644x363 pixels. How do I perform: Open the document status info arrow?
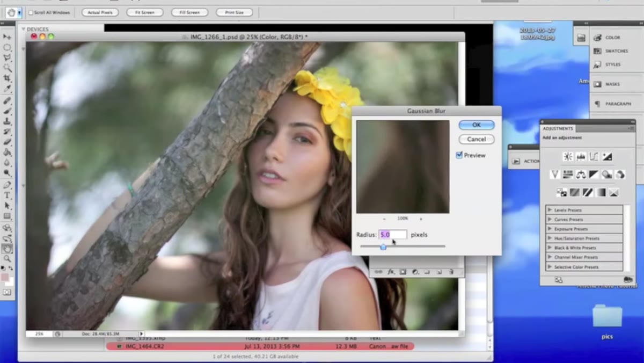(x=142, y=334)
